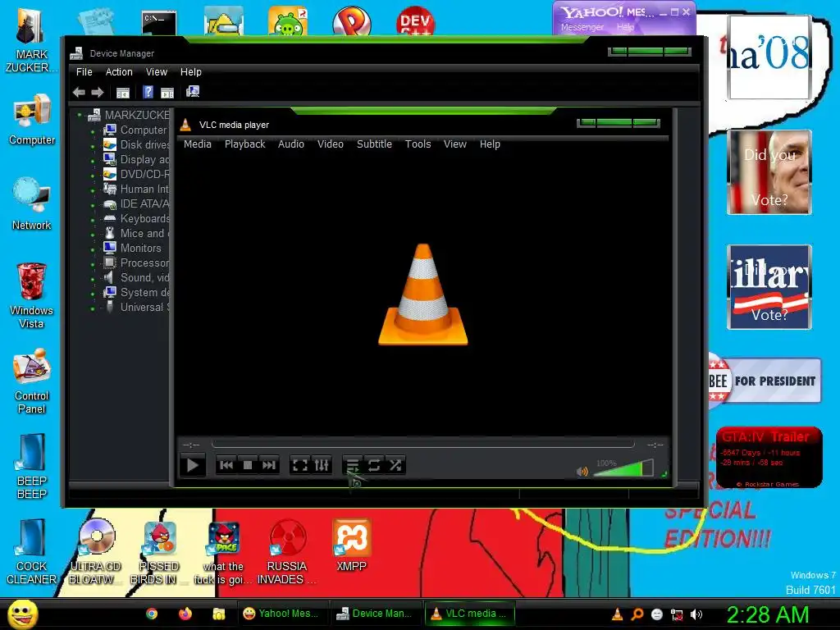Expand the DVD/CD-ROM drives category
The height and width of the screenshot is (630, 840).
(93, 175)
